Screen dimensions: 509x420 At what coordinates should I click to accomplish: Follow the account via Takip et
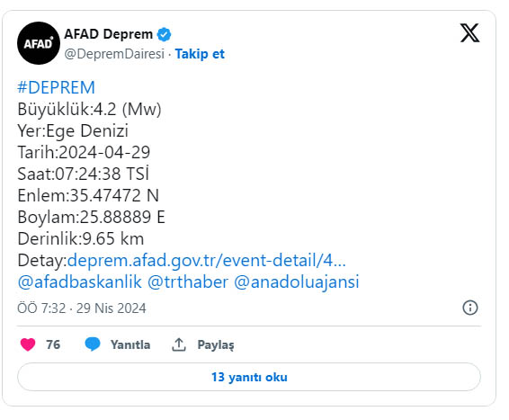tap(200, 54)
